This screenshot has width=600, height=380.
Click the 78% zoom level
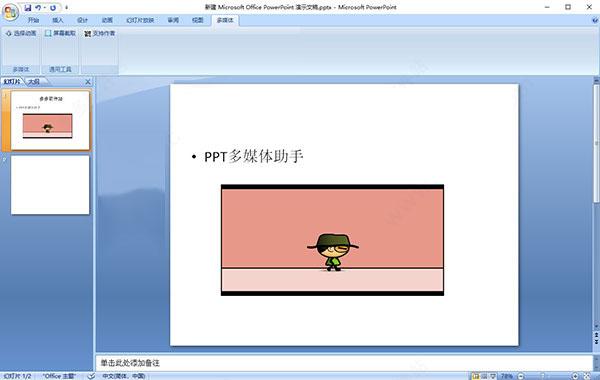pyautogui.click(x=507, y=376)
